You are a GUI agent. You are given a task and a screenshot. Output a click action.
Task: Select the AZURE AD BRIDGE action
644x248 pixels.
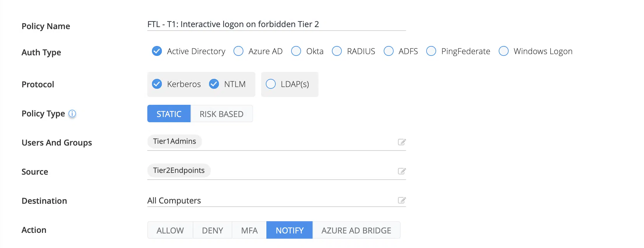(356, 230)
